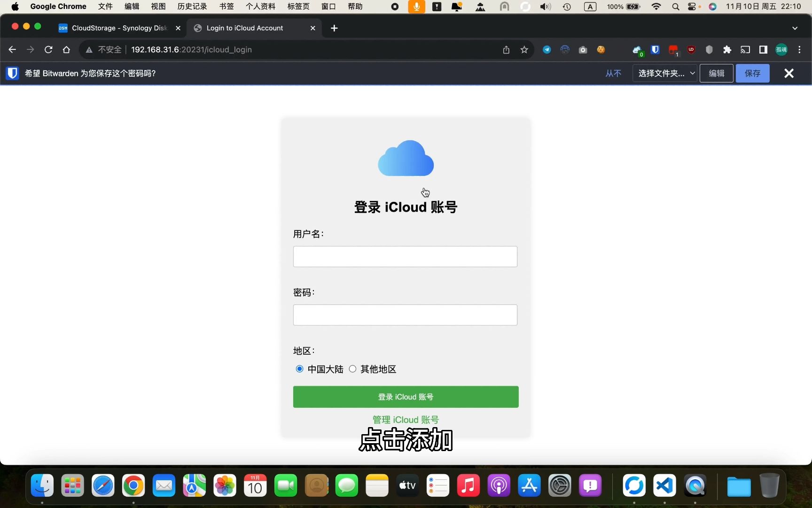Click the green 登录 iCloud 账号 button

pyautogui.click(x=406, y=397)
